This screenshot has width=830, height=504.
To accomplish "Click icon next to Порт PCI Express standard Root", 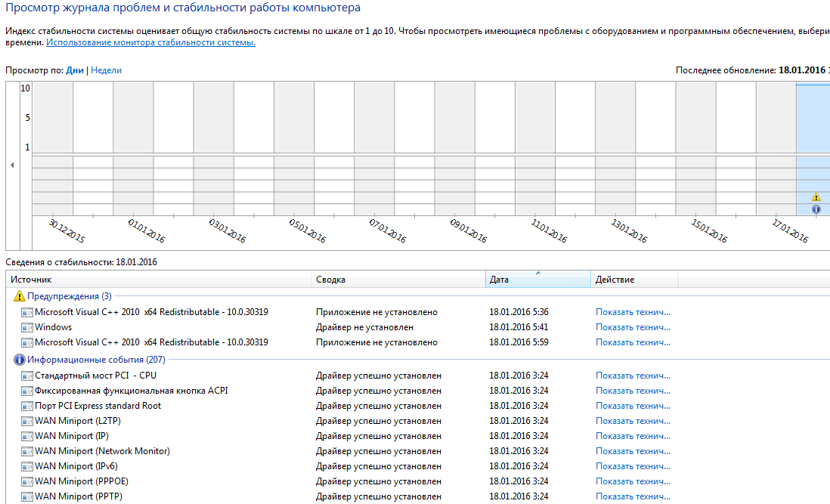I will tap(27, 406).
